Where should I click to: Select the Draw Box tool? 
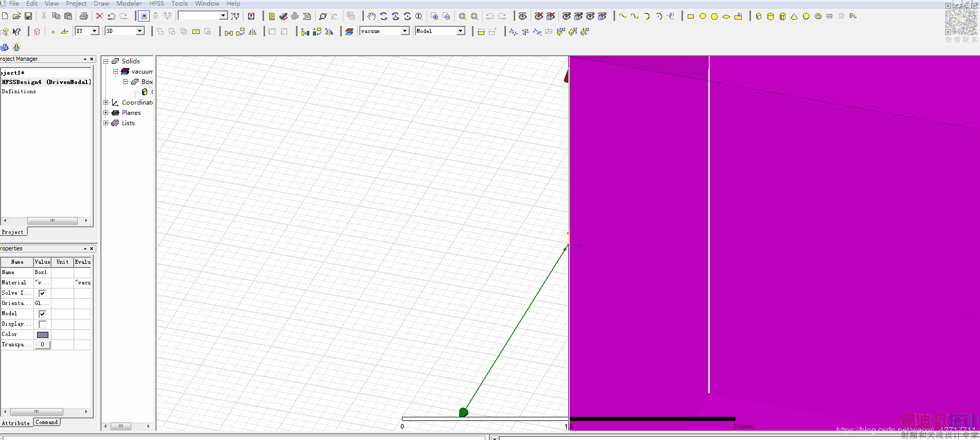click(759, 16)
